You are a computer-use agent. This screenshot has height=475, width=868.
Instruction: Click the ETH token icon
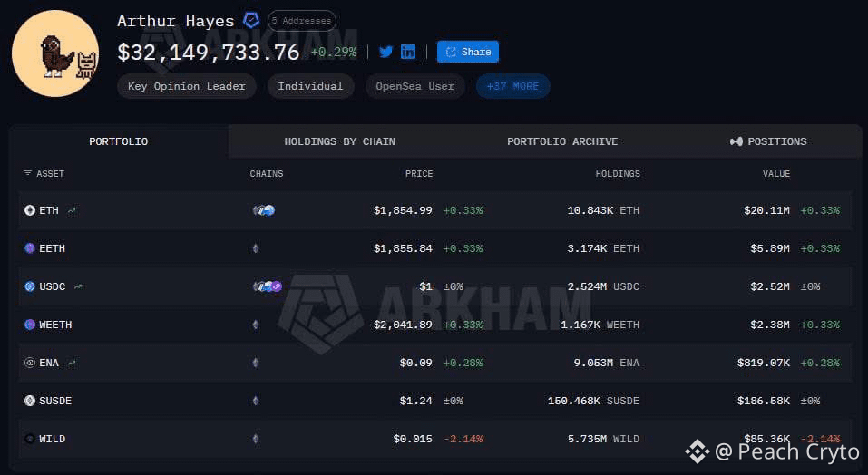30,210
